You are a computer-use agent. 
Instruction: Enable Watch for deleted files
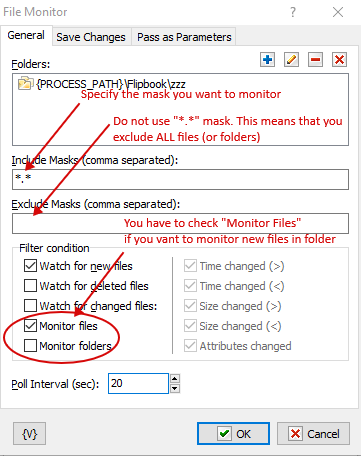point(30,286)
